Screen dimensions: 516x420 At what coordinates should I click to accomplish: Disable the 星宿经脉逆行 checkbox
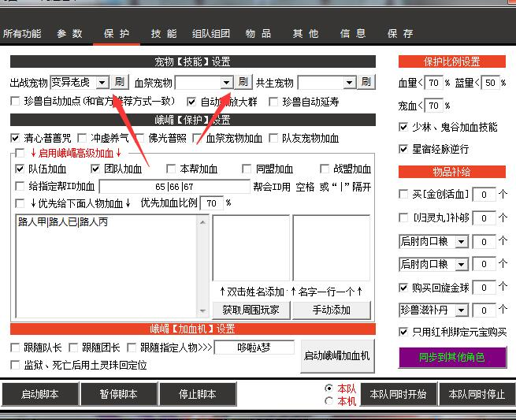(x=404, y=149)
